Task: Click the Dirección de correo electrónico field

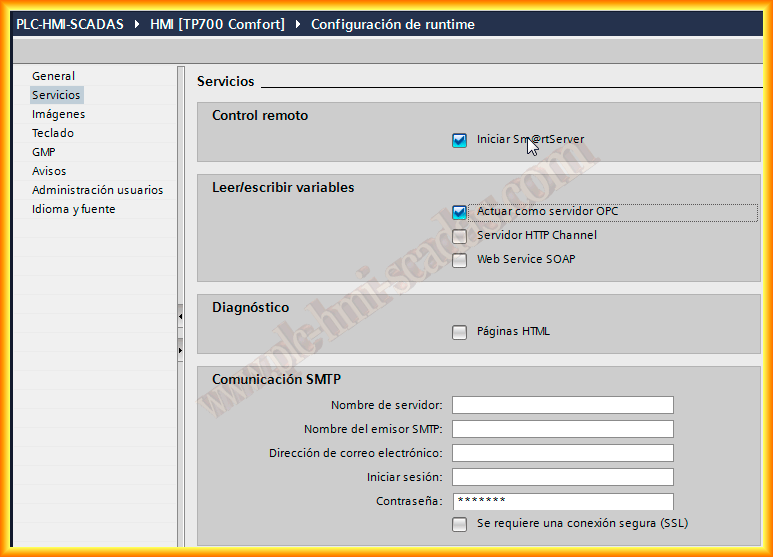Action: pos(562,453)
